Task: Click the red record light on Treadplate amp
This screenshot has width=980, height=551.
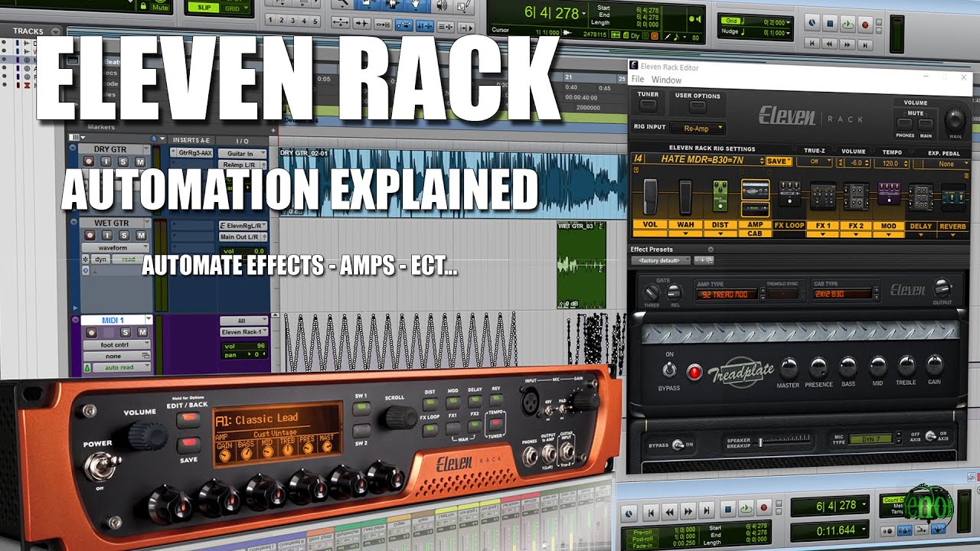Action: click(x=694, y=373)
